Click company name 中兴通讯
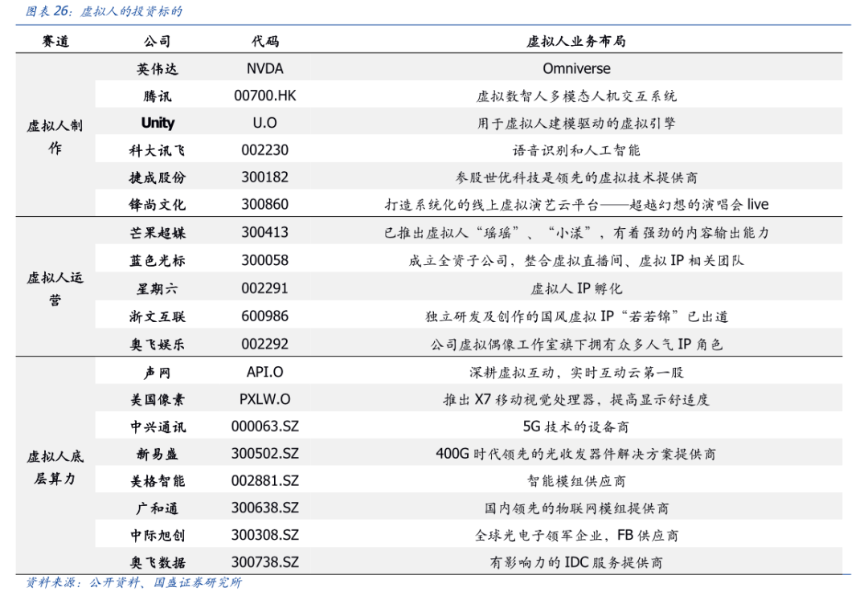The image size is (868, 608). [x=158, y=427]
